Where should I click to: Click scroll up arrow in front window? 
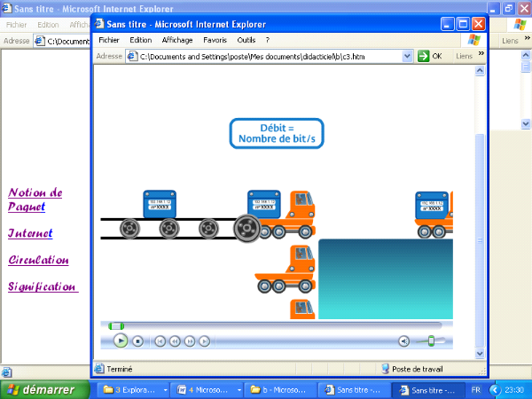(x=480, y=71)
